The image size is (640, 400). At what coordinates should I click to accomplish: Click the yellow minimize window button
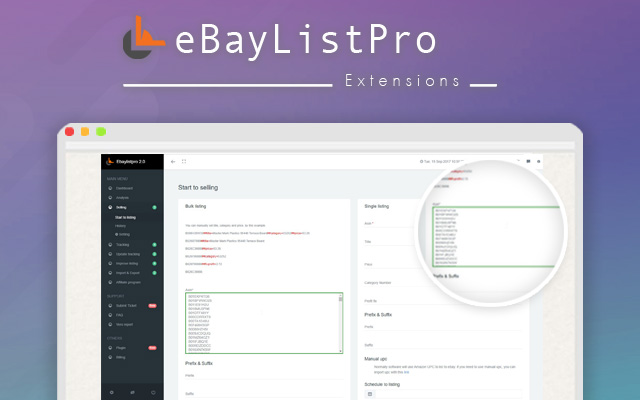coord(85,131)
